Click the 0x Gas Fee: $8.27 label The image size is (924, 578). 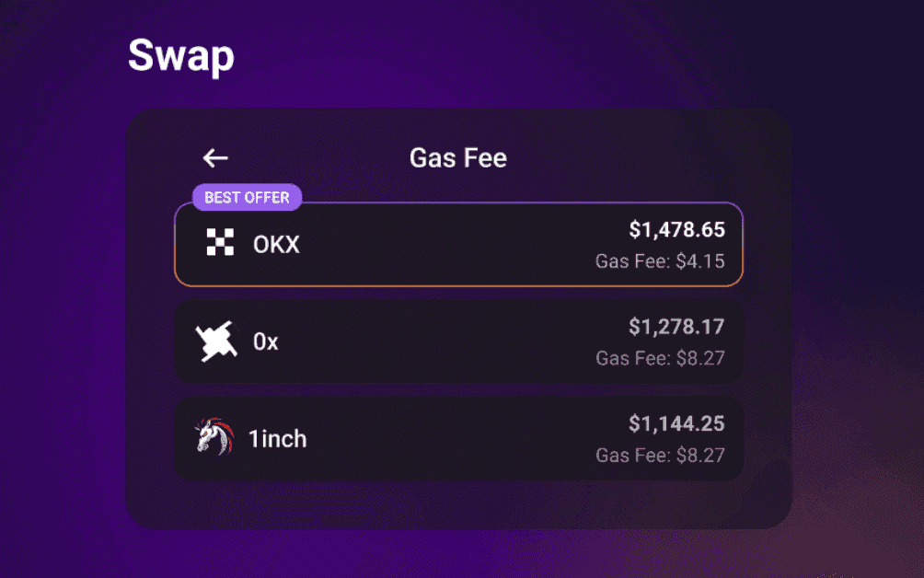click(x=660, y=358)
